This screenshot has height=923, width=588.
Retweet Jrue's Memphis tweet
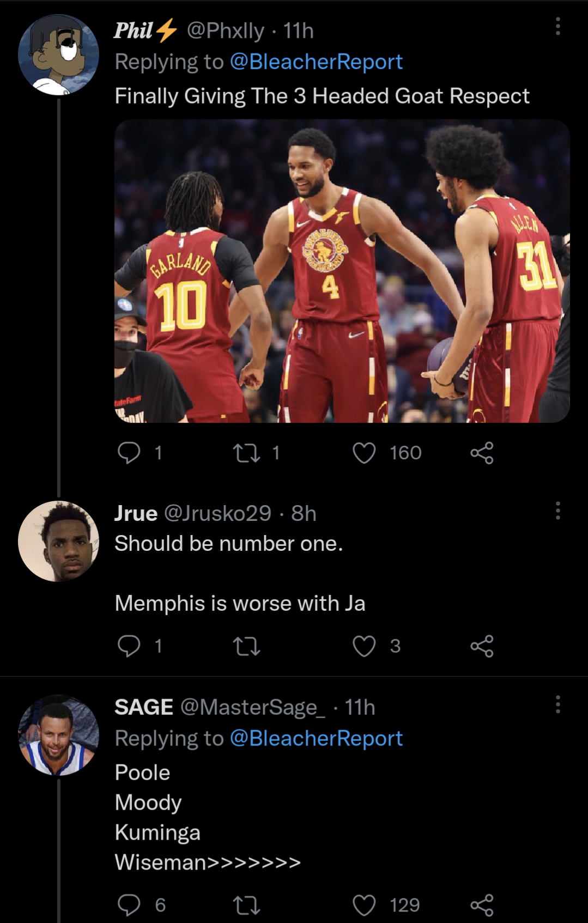[x=247, y=646]
